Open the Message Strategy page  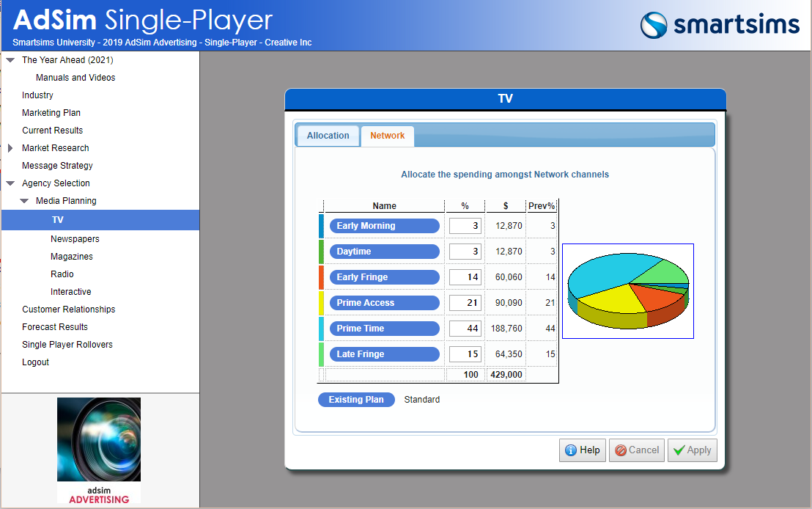(57, 166)
